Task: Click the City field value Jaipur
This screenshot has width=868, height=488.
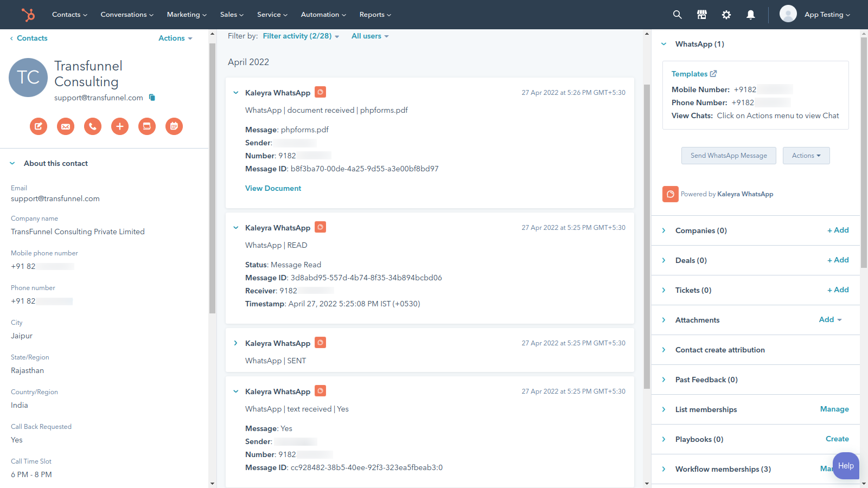Action: pos(22,336)
